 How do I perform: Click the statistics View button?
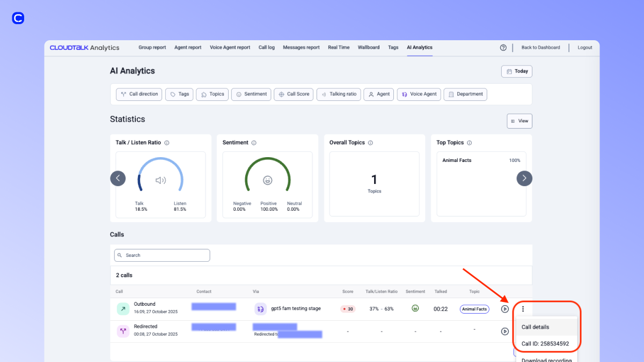click(x=519, y=121)
